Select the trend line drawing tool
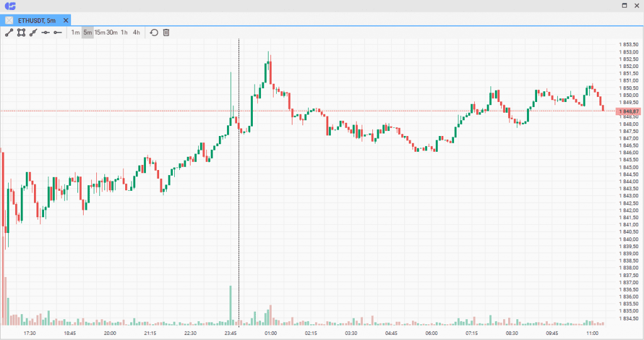This screenshot has width=644, height=340. click(x=9, y=32)
